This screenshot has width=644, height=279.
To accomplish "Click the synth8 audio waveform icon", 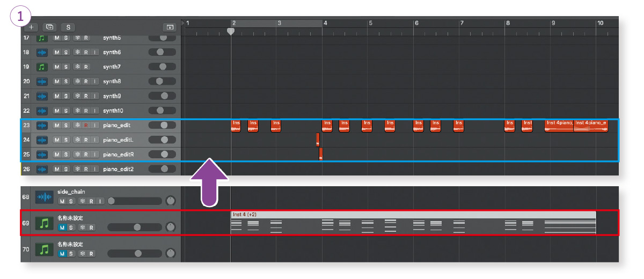I will point(42,82).
